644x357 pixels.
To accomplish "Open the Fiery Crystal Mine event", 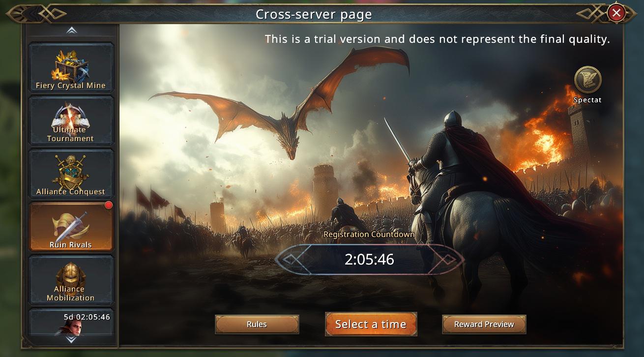I will point(71,67).
